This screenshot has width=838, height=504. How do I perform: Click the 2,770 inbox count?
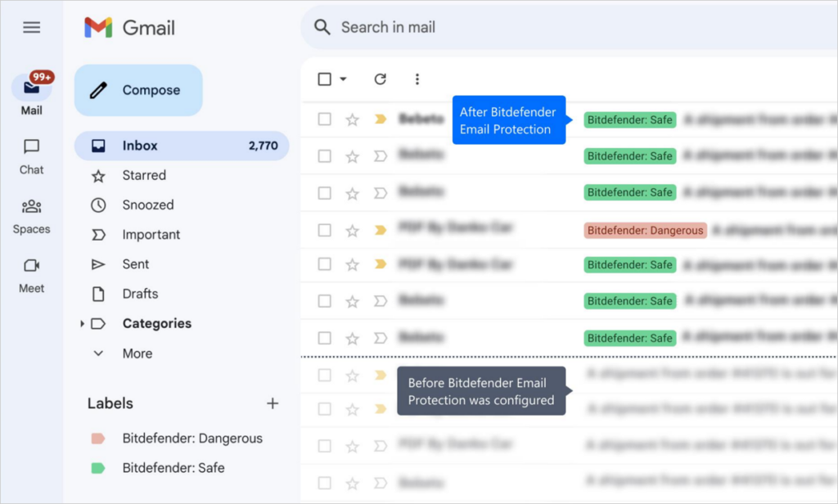pos(263,146)
